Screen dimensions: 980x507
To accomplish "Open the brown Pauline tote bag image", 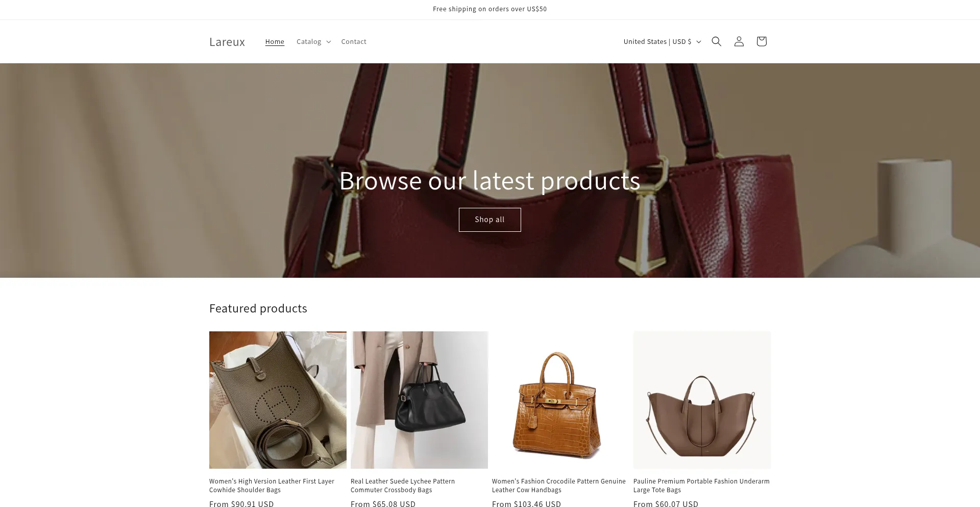I will click(x=702, y=400).
